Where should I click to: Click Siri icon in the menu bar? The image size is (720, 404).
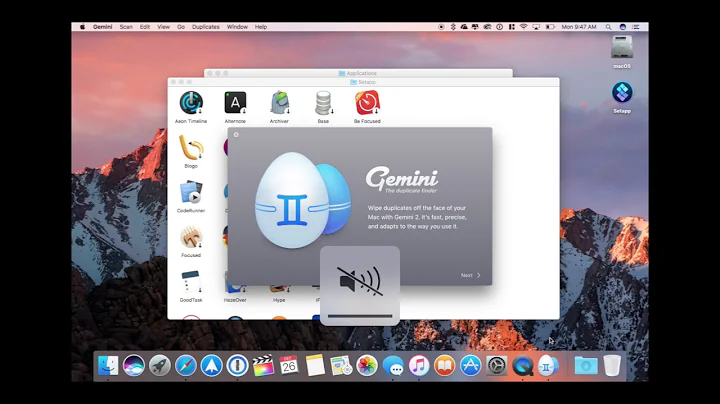pyautogui.click(x=623, y=27)
